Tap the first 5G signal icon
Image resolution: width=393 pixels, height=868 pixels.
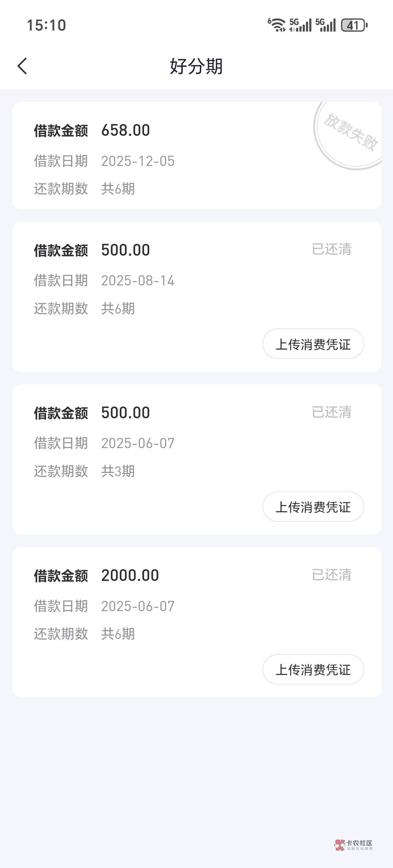click(300, 25)
